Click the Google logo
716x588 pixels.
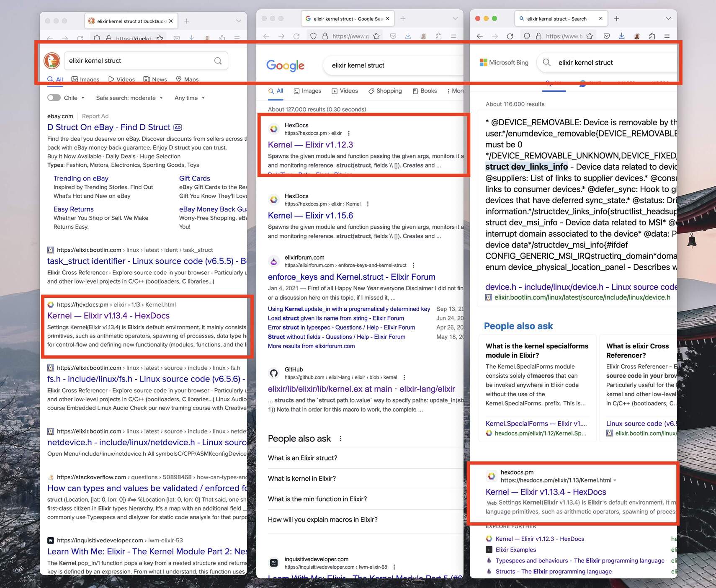tap(285, 65)
